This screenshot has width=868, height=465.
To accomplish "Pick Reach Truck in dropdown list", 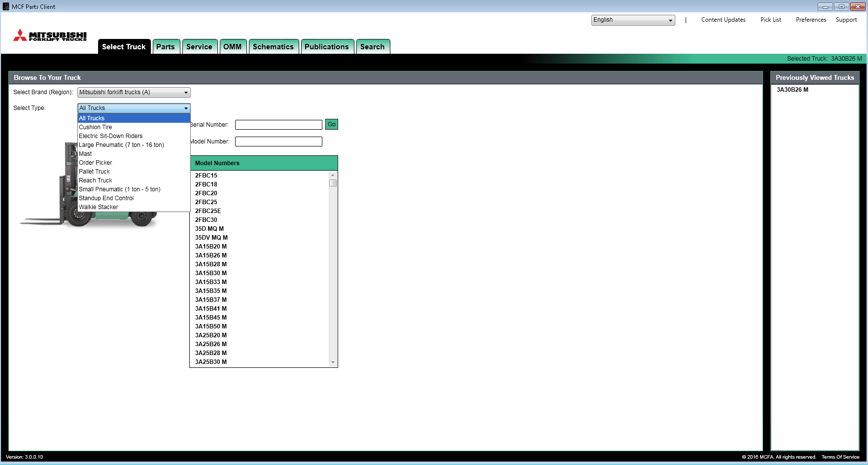I will coord(96,180).
